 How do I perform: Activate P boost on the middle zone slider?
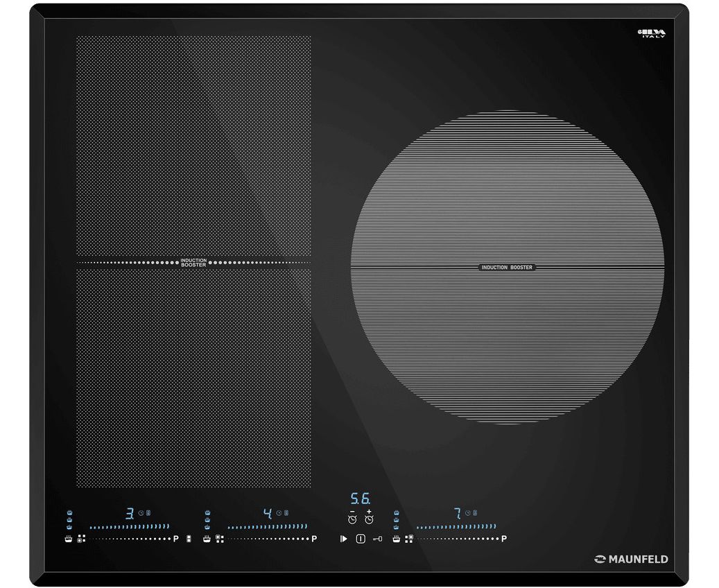314,539
